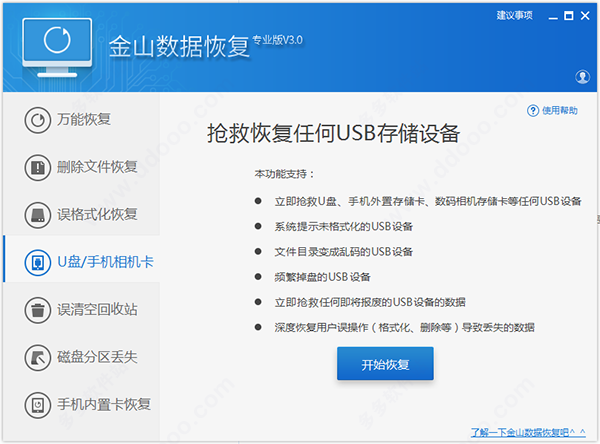Viewport: 600px width, 444px height.
Task: Click the line starting 深度恢复用户误操作
Action: [404, 328]
